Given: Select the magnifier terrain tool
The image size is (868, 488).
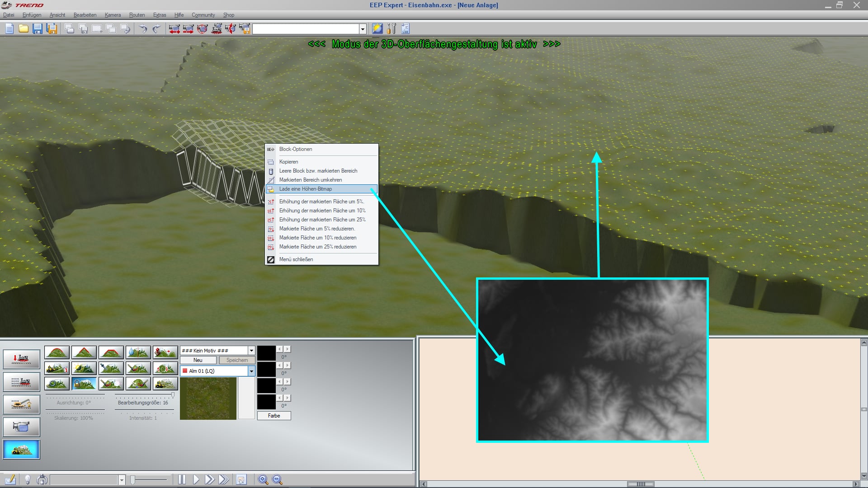Looking at the screenshot, I should click(x=57, y=384).
